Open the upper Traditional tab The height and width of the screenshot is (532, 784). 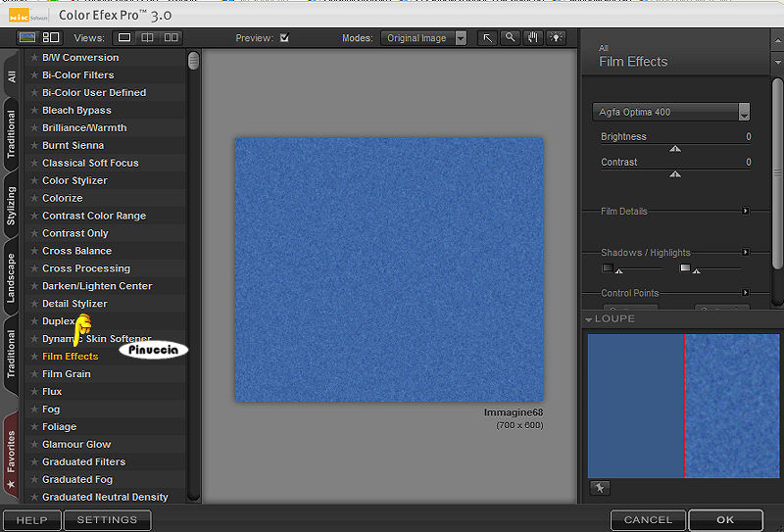point(11,134)
